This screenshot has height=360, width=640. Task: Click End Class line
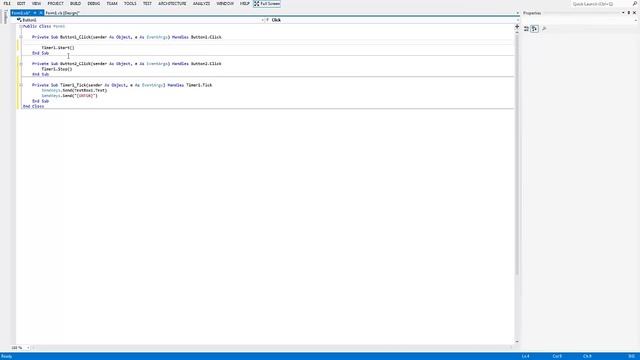coord(33,106)
